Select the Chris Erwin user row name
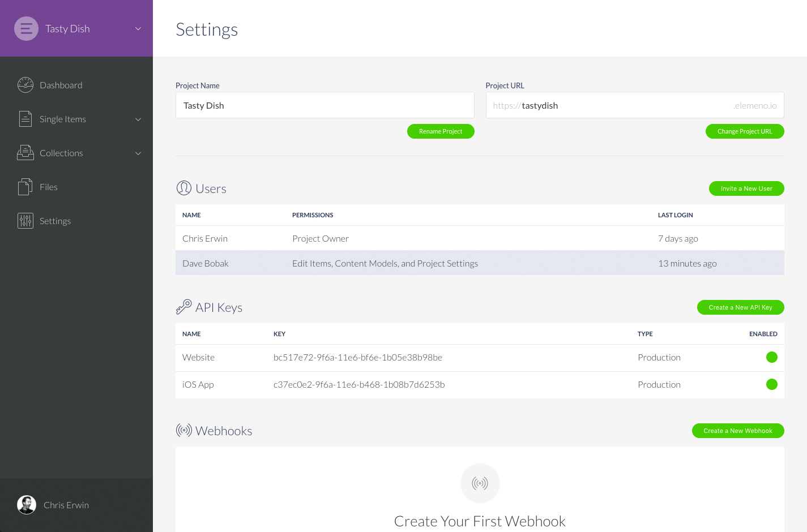Viewport: 807px width, 532px height. (205, 238)
